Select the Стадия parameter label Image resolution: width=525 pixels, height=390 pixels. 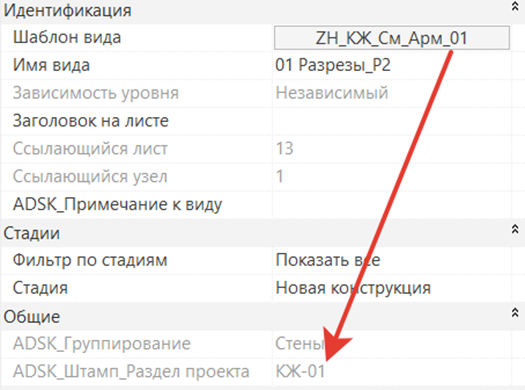tap(40, 288)
